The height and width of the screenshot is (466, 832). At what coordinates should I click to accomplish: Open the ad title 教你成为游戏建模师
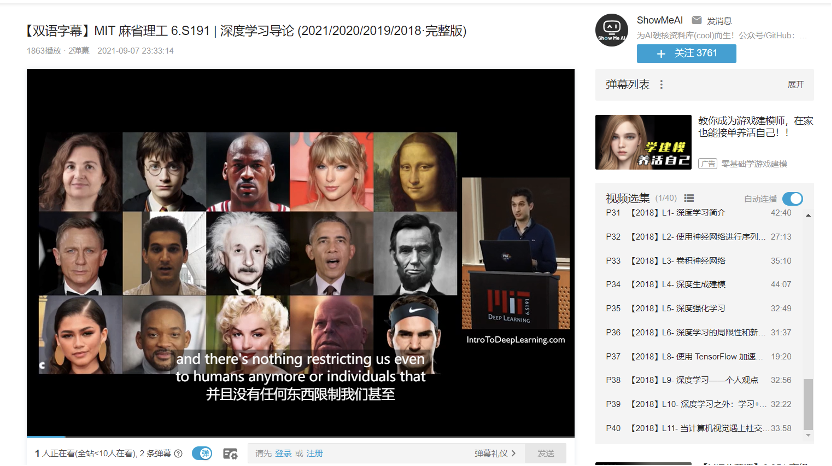tap(756, 126)
